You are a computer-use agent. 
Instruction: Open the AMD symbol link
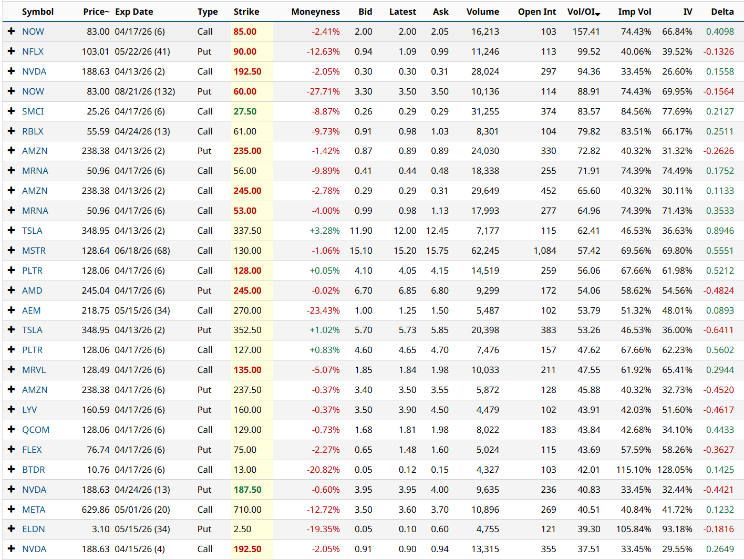32,291
